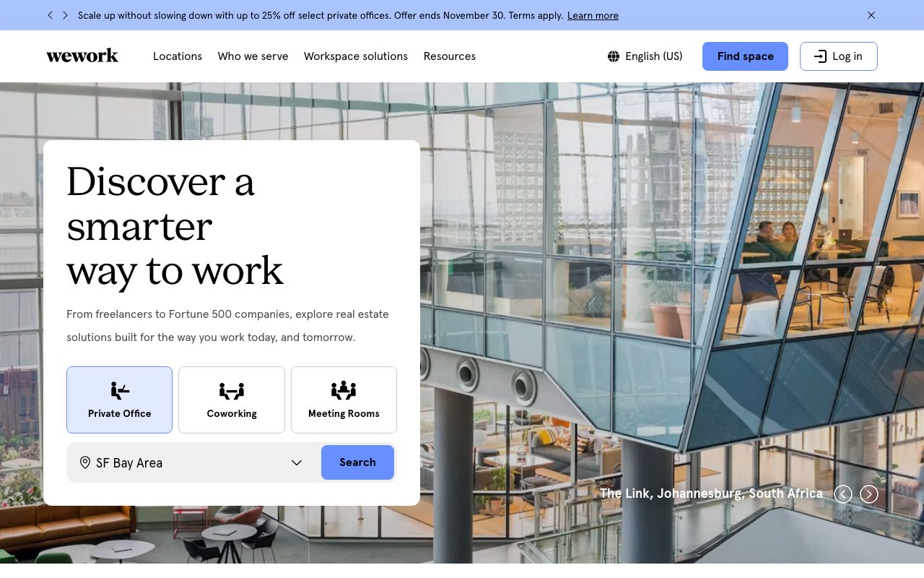The image size is (924, 578).
Task: Open the Locations menu
Action: click(178, 56)
